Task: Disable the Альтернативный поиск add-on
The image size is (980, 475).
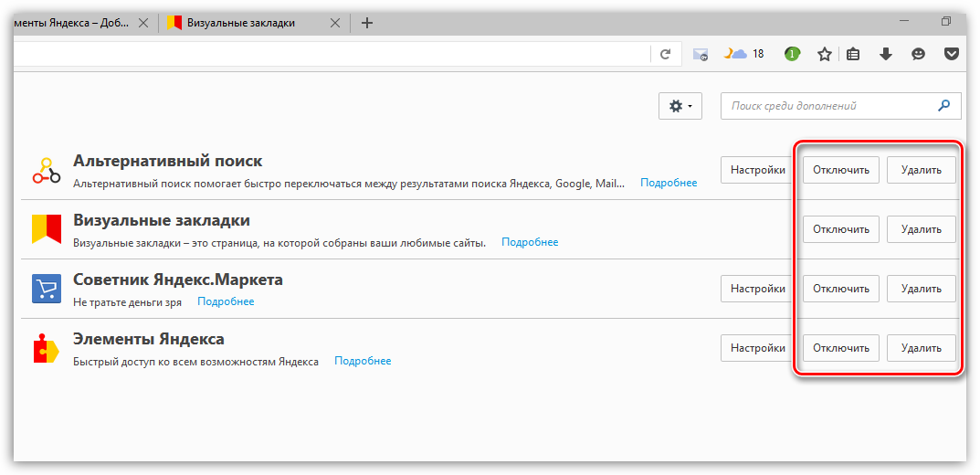Action: (841, 170)
